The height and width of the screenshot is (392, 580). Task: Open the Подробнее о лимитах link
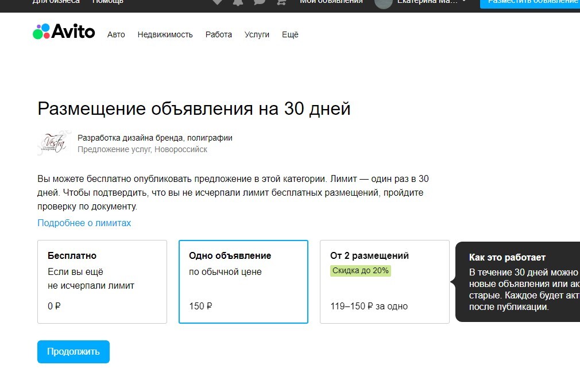pos(84,223)
